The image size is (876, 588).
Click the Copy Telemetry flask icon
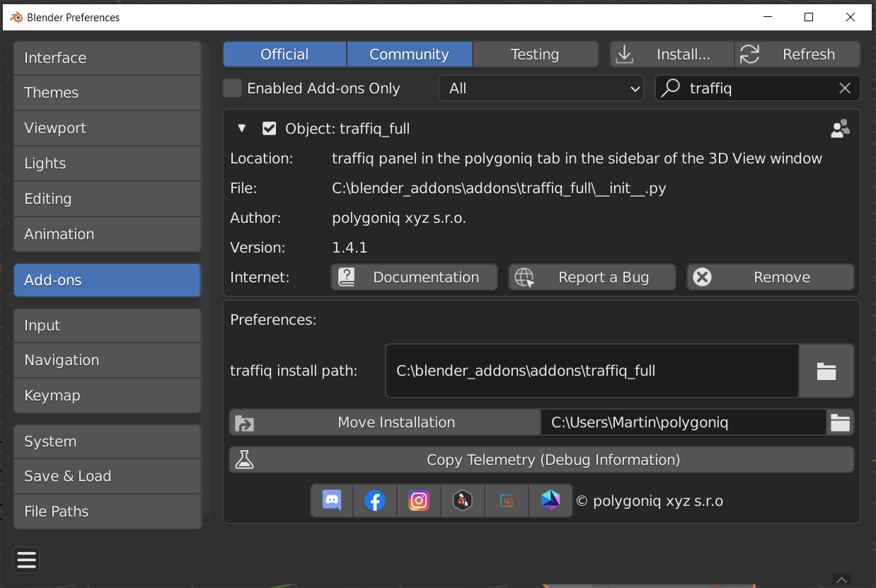[244, 459]
